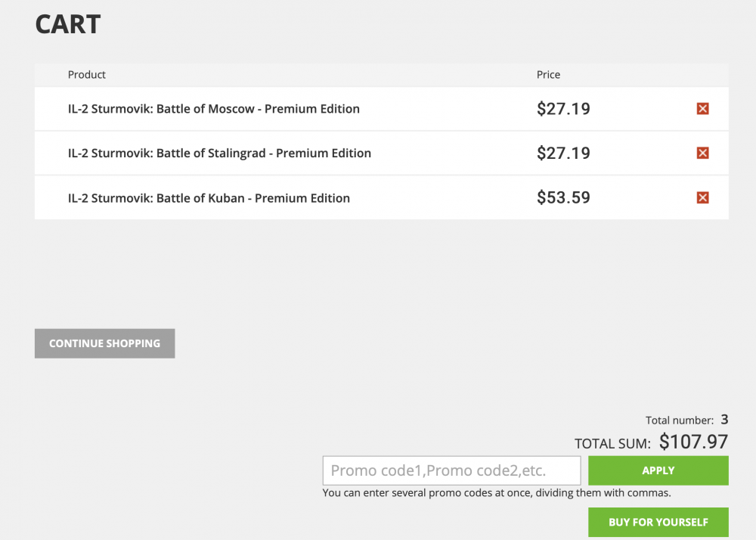
Task: Select the $27.19 price of Battle of Moscow
Action: point(563,108)
